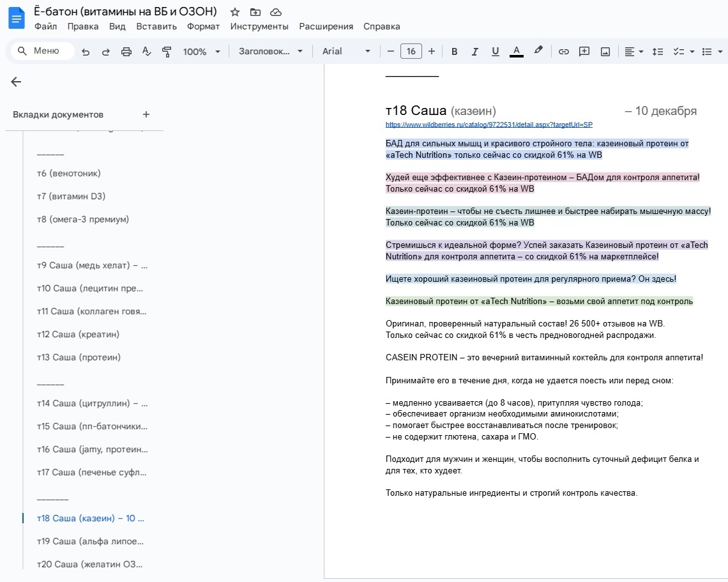Add a new document tab with plus

pos(146,114)
